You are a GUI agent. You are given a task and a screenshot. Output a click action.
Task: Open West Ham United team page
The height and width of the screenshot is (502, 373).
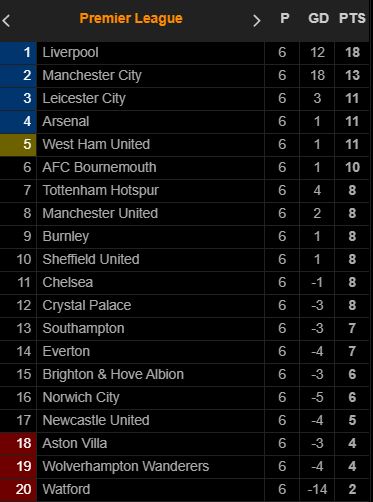coord(184,145)
